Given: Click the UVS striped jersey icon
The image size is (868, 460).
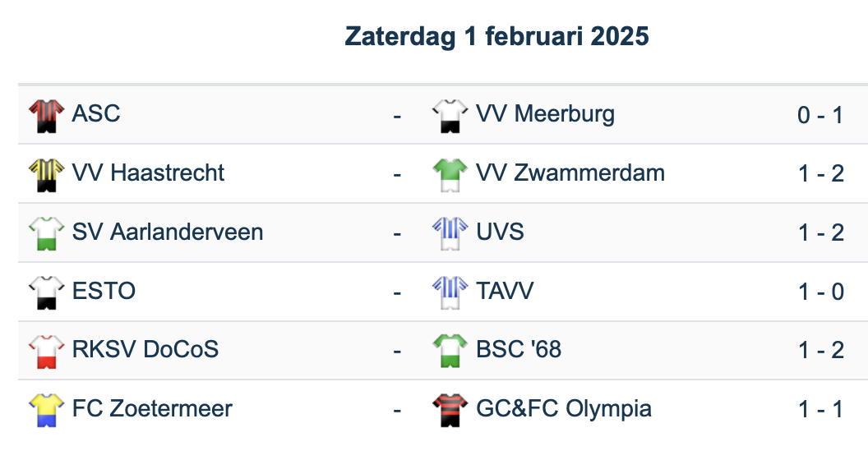Looking at the screenshot, I should point(450,233).
